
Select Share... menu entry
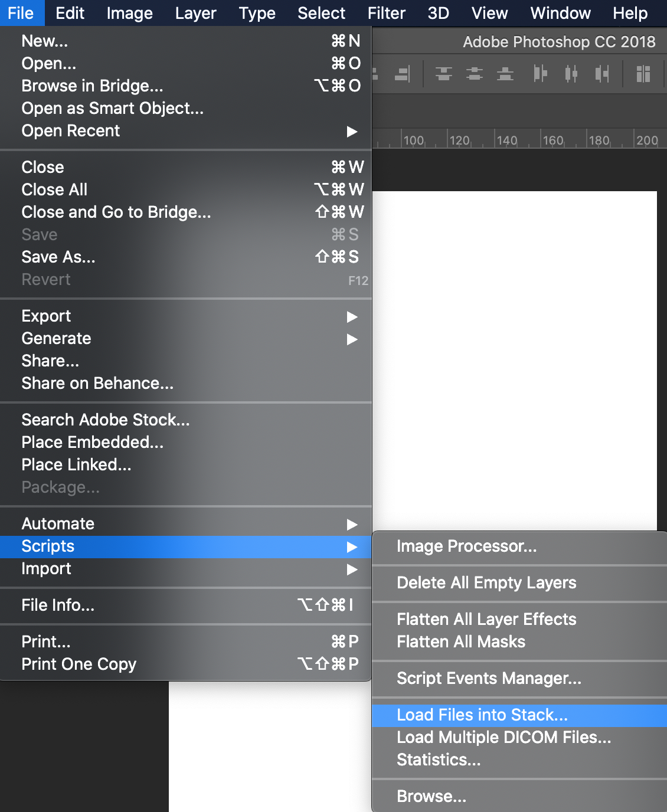point(186,361)
